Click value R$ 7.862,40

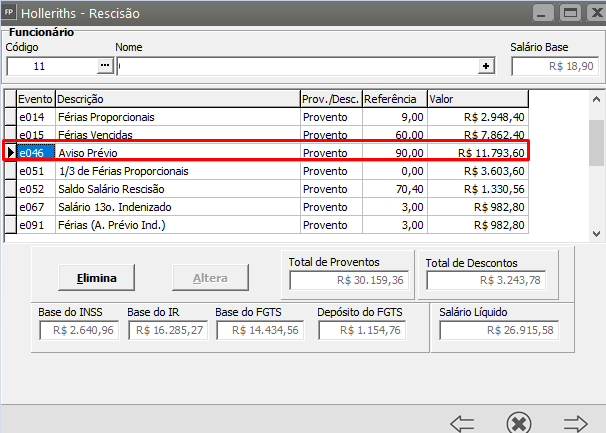[x=478, y=134]
